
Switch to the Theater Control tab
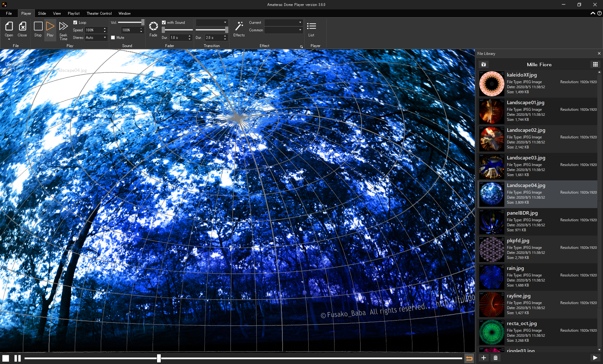[x=99, y=13]
